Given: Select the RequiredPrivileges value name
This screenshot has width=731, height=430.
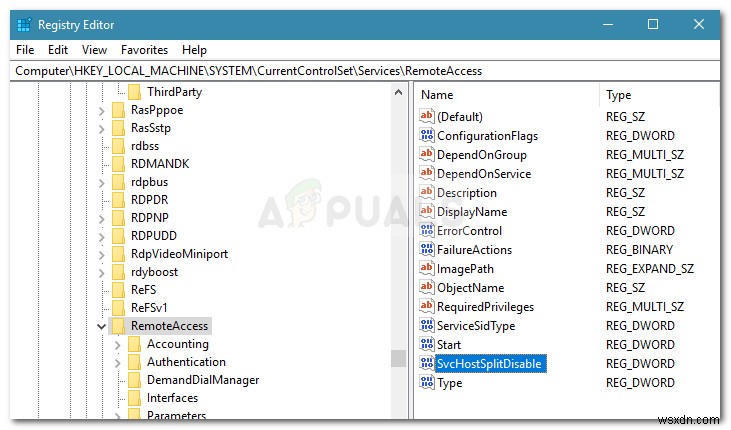Looking at the screenshot, I should [x=485, y=307].
